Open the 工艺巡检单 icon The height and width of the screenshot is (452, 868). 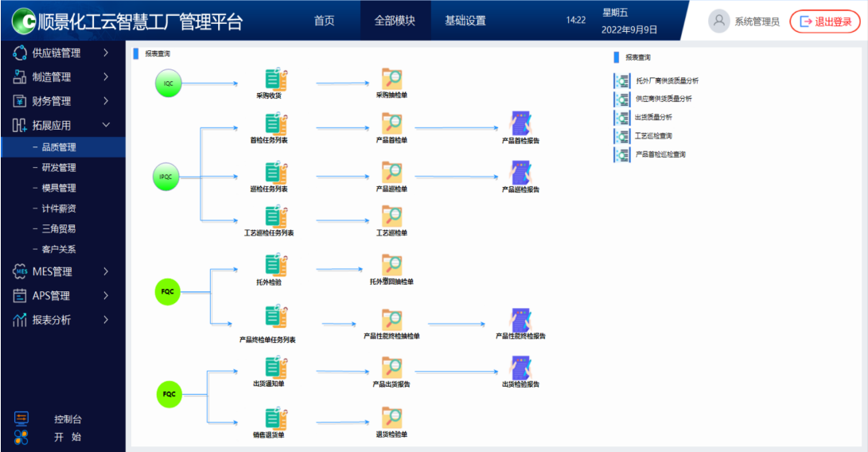point(391,216)
